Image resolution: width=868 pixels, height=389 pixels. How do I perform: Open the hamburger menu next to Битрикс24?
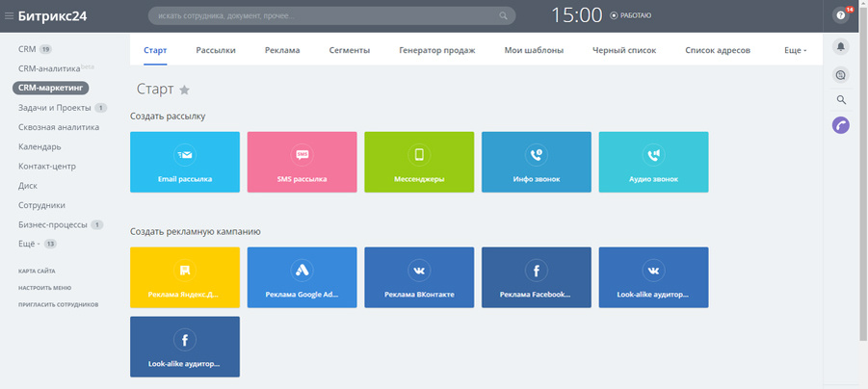(9, 16)
